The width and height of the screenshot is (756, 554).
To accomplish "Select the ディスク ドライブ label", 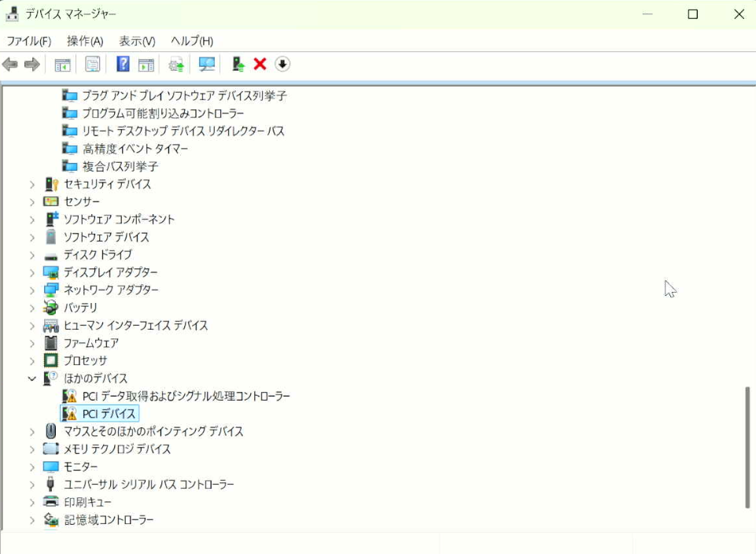I will coord(98,255).
